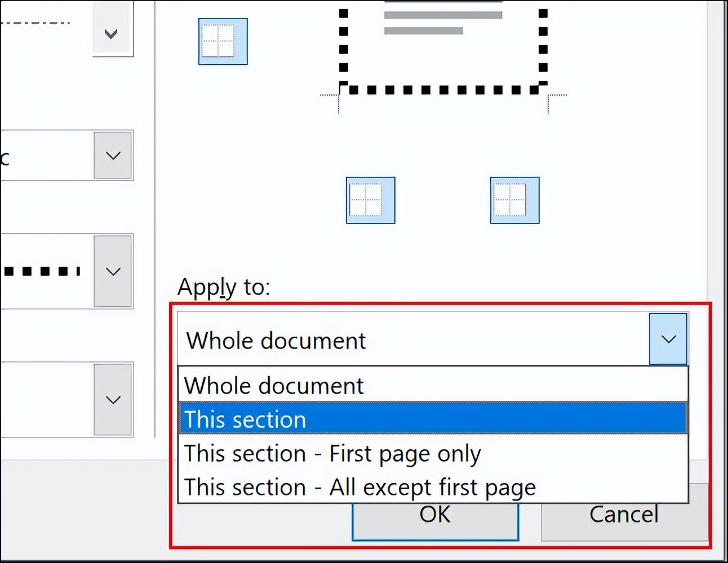Open the line Style dropdown arrow
728x563 pixels.
[x=110, y=34]
